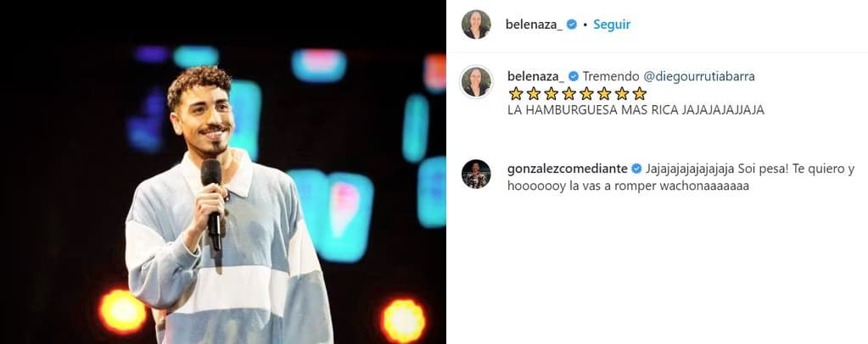868x344 pixels.
Task: Click the dot separator before Seguir
Action: (585, 25)
